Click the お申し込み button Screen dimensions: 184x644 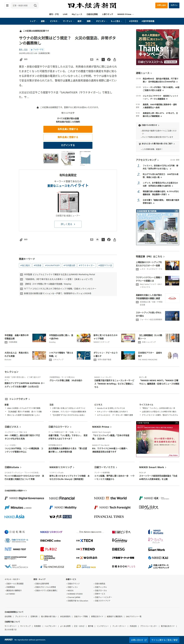tap(161, 5)
